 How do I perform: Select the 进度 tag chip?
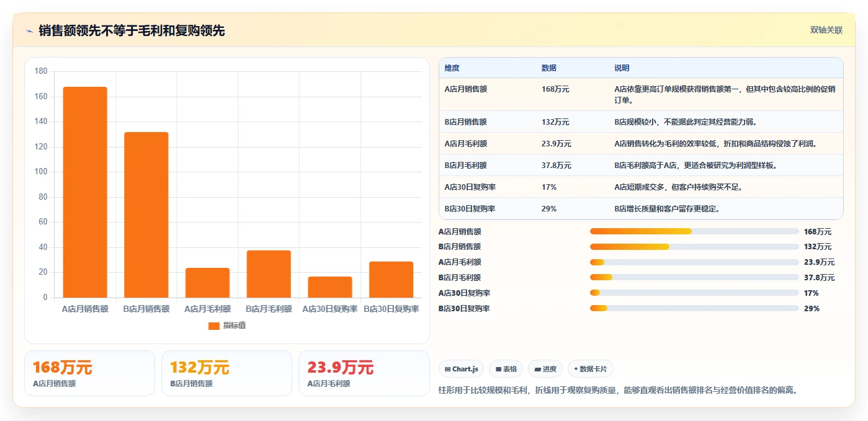[545, 369]
